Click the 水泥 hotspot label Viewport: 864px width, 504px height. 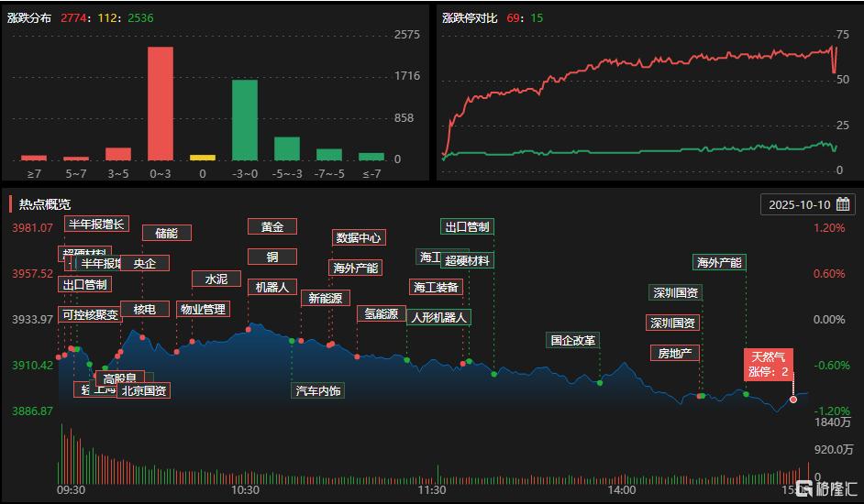pos(216,279)
